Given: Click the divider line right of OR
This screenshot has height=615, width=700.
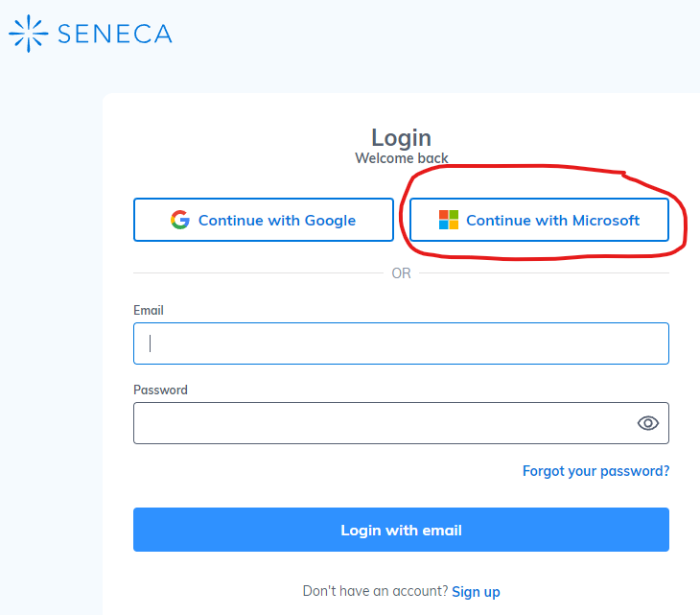Looking at the screenshot, I should (x=544, y=273).
